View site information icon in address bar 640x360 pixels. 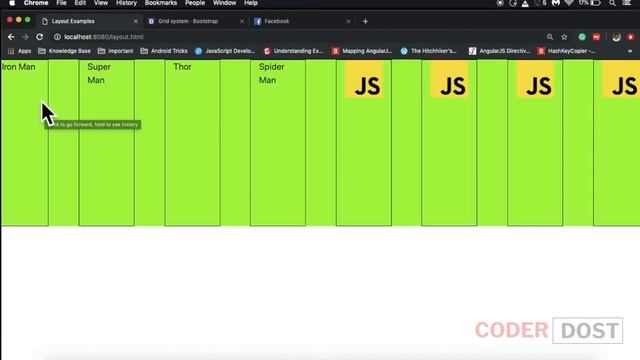[57, 37]
